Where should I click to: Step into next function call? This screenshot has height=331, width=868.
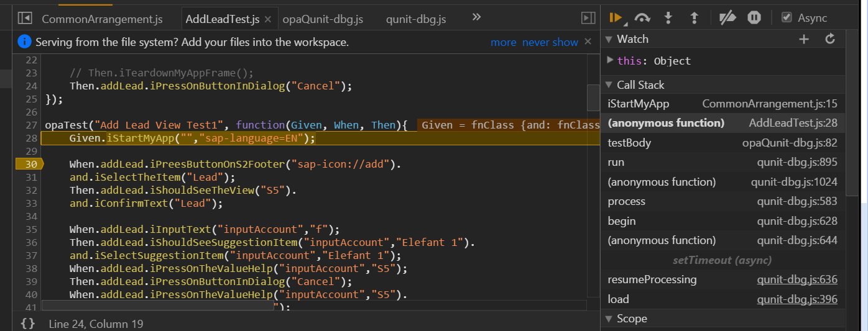coord(668,18)
